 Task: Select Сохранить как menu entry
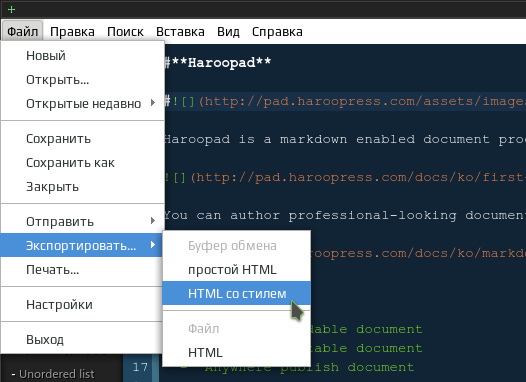tap(83, 163)
